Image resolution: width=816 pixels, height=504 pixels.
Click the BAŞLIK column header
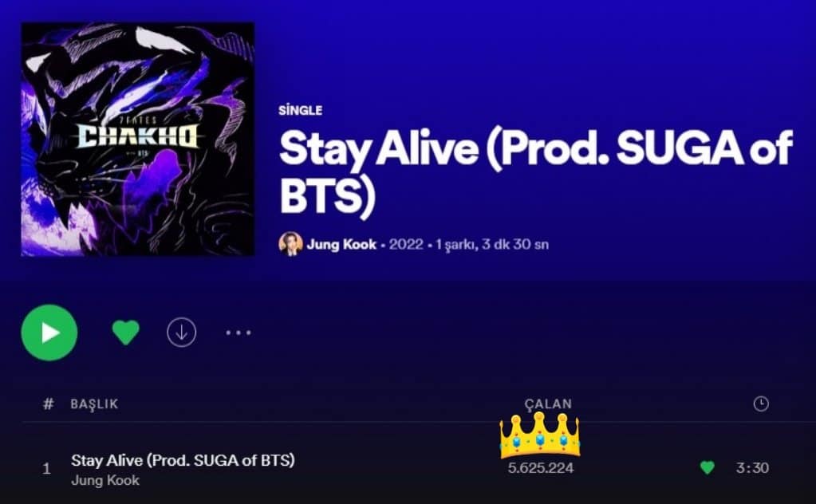(94, 404)
